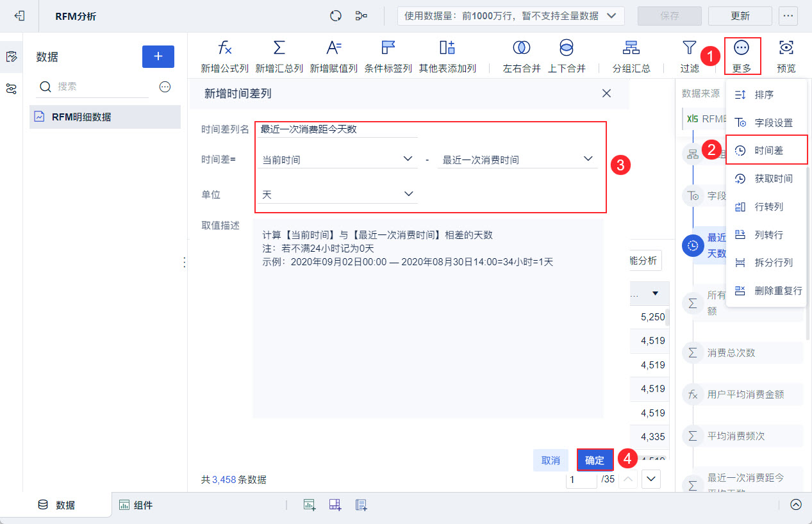Select 拆分行列 from the more menu
812x524 pixels.
(x=766, y=262)
